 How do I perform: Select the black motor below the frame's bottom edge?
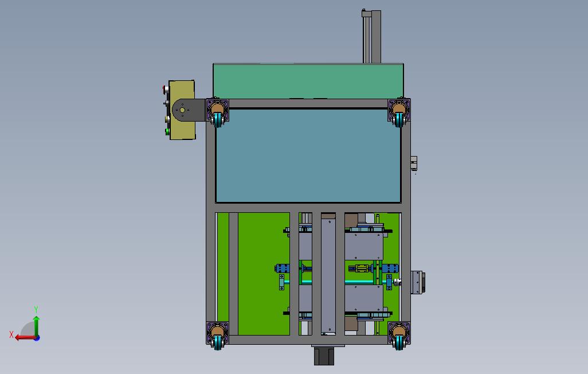click(x=324, y=356)
